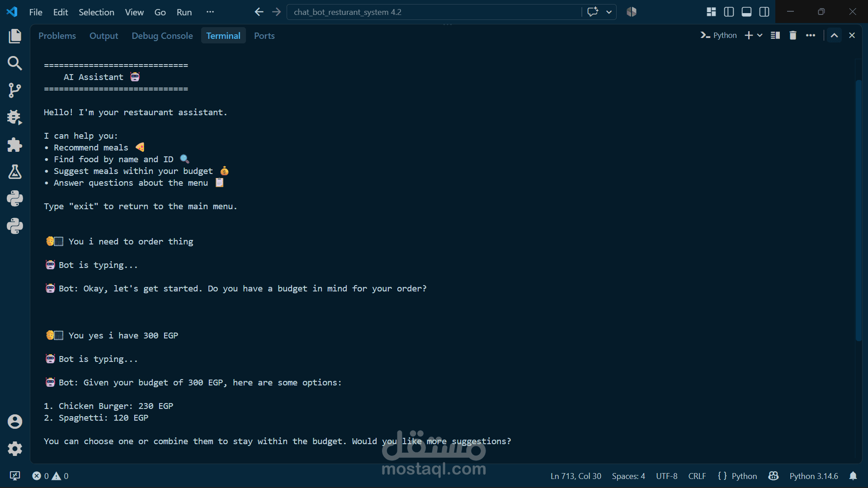Viewport: 868px width, 488px height.
Task: Open the Go menu
Action: 160,12
